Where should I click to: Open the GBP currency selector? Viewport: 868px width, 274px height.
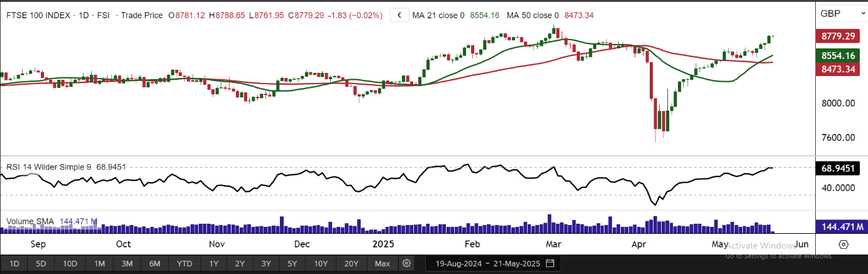pos(842,13)
